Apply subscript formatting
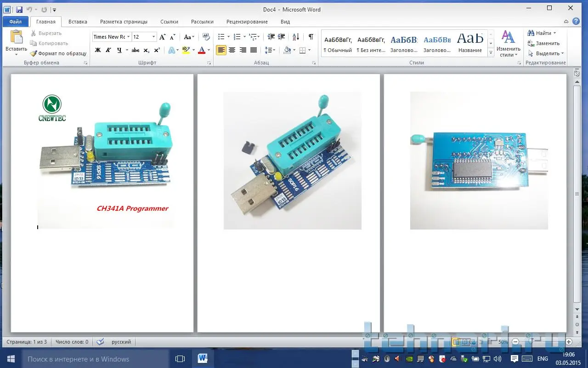 click(x=147, y=50)
